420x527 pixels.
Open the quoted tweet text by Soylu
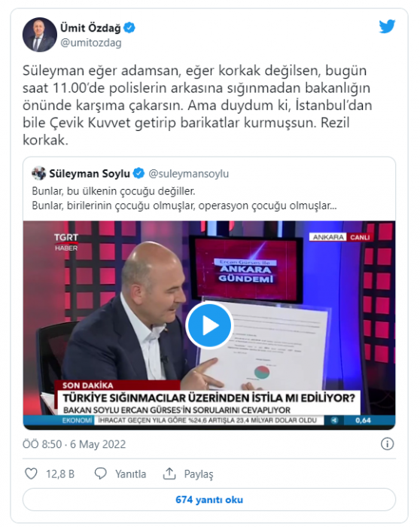(184, 198)
